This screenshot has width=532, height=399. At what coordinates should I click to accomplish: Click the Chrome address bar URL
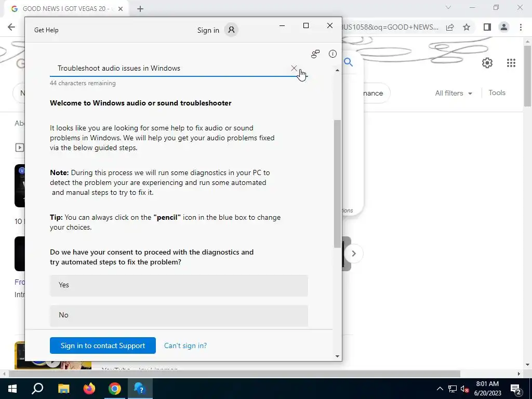390,27
